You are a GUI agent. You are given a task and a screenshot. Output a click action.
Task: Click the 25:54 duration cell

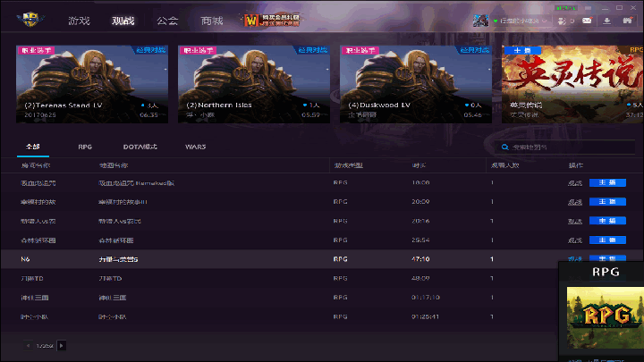coord(420,240)
